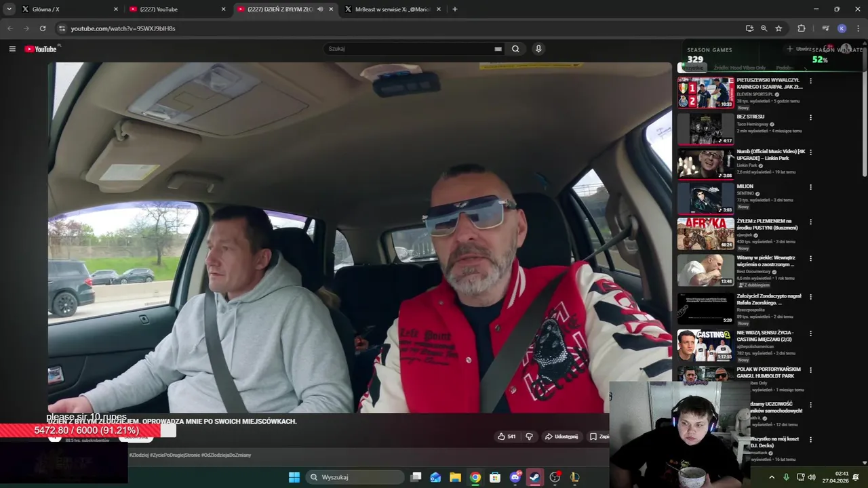The height and width of the screenshot is (488, 868).
Task: Click the address bar URL
Action: click(123, 28)
